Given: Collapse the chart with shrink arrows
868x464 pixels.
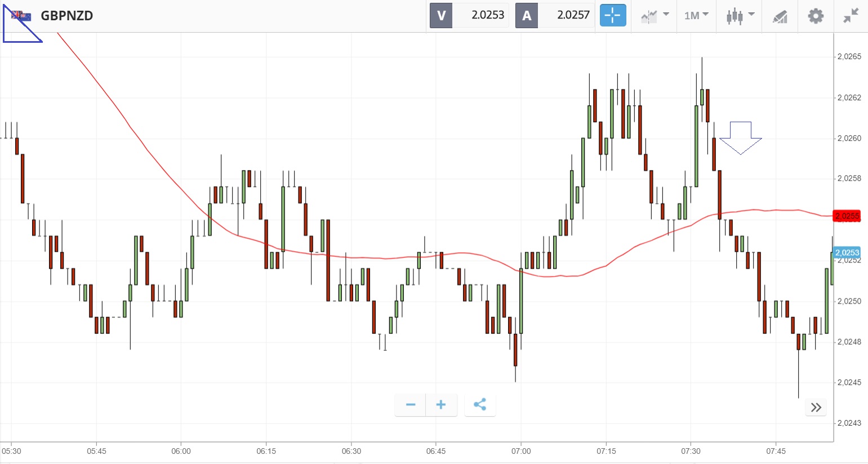Looking at the screenshot, I should point(851,15).
